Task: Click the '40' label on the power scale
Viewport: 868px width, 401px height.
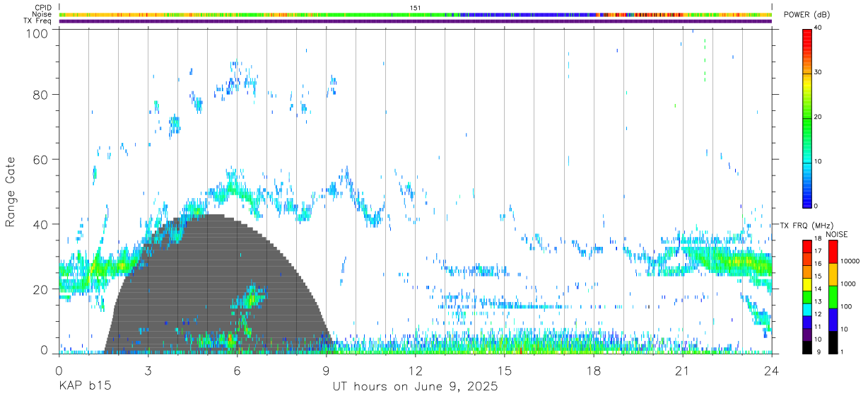Action: tap(819, 28)
